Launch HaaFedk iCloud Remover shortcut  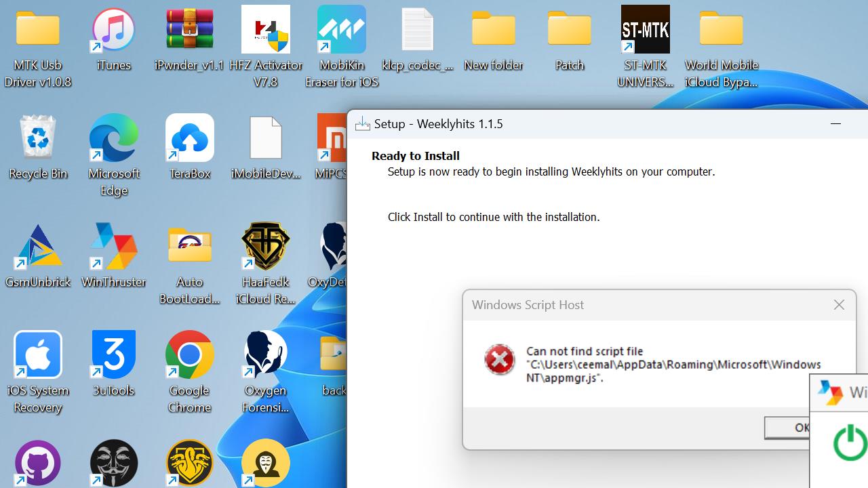pyautogui.click(x=266, y=248)
